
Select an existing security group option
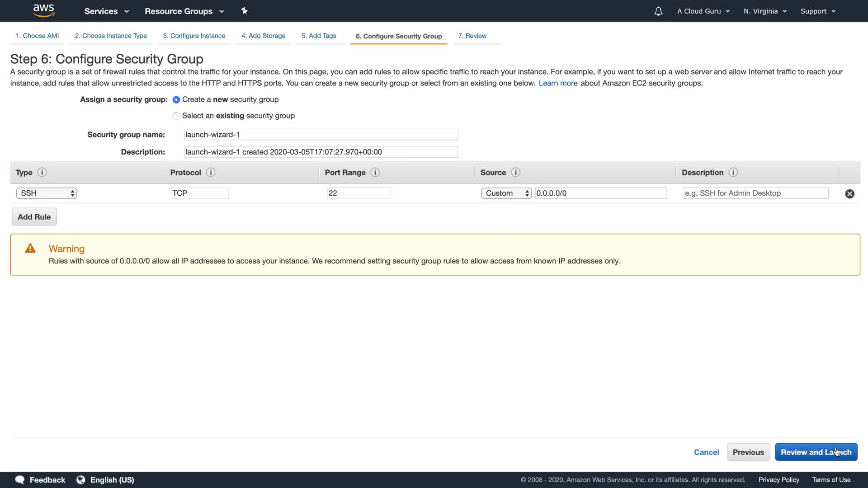[x=176, y=116]
